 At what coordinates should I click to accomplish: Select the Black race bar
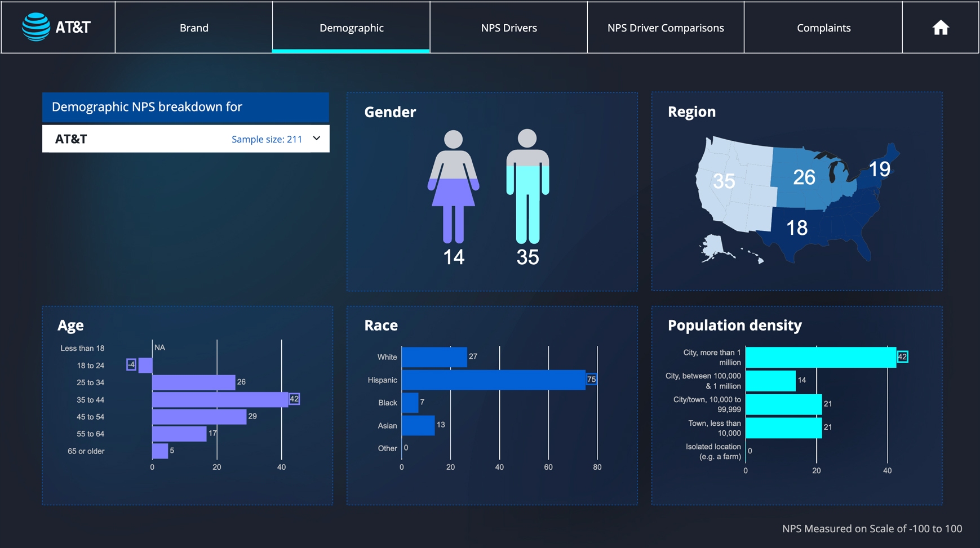tap(410, 403)
